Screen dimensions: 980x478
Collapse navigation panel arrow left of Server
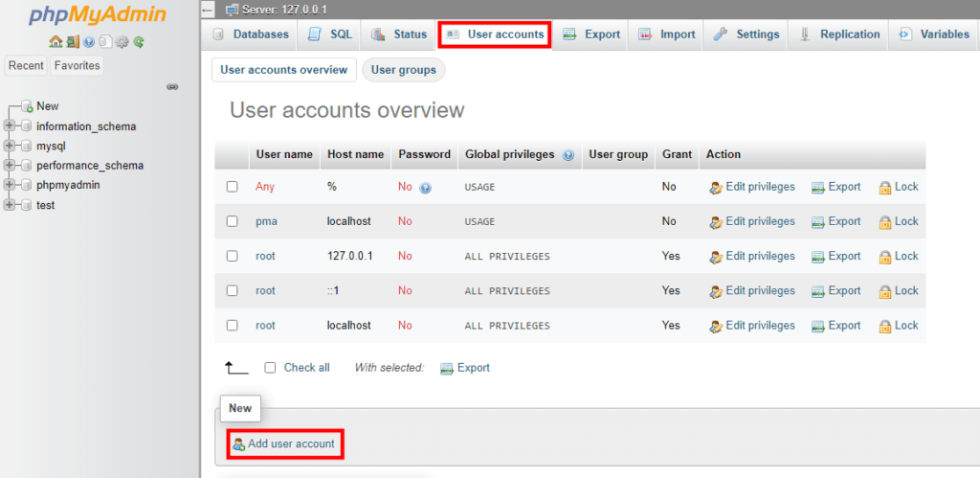point(208,10)
